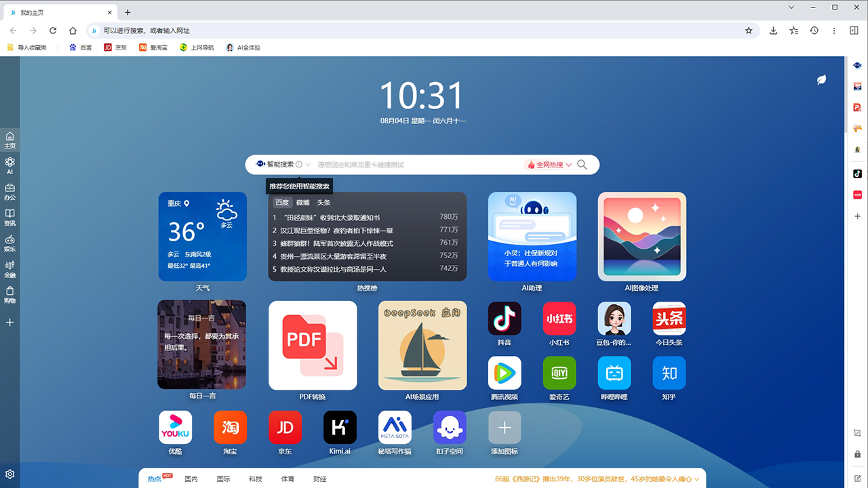Bookmark this page with star icon
868x488 pixels.
tap(749, 30)
